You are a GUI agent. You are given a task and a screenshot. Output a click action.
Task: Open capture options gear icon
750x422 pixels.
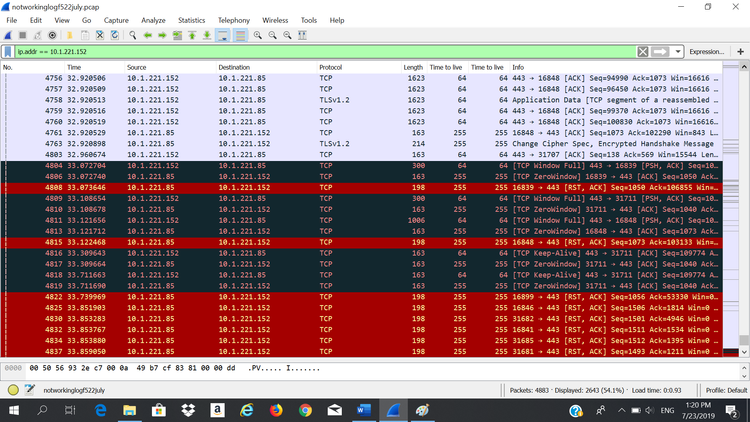[x=53, y=35]
